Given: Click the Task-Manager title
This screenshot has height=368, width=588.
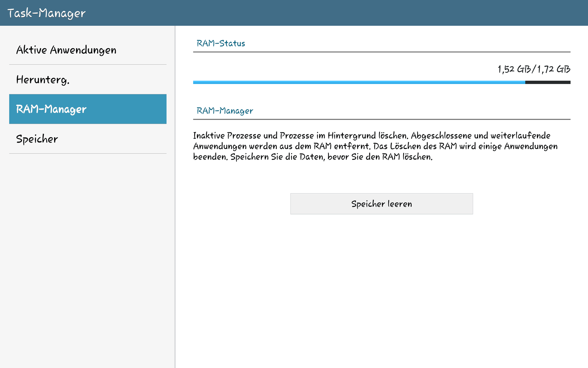Looking at the screenshot, I should pyautogui.click(x=47, y=13).
